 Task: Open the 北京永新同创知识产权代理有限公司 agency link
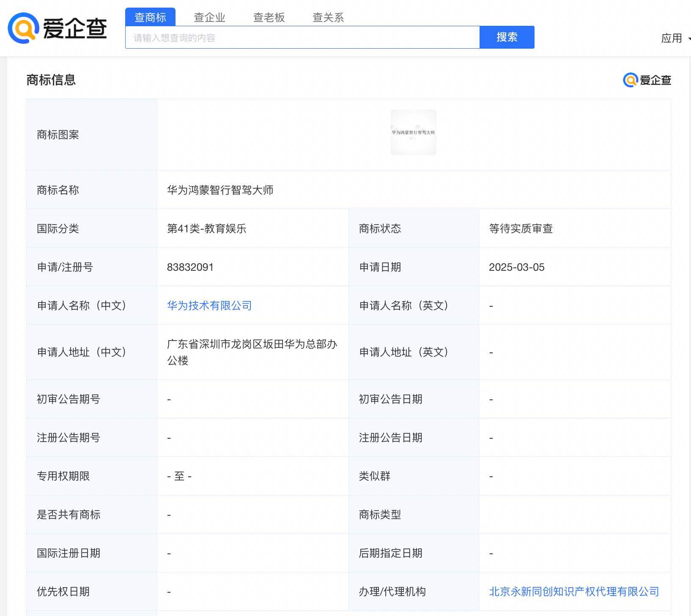click(574, 591)
